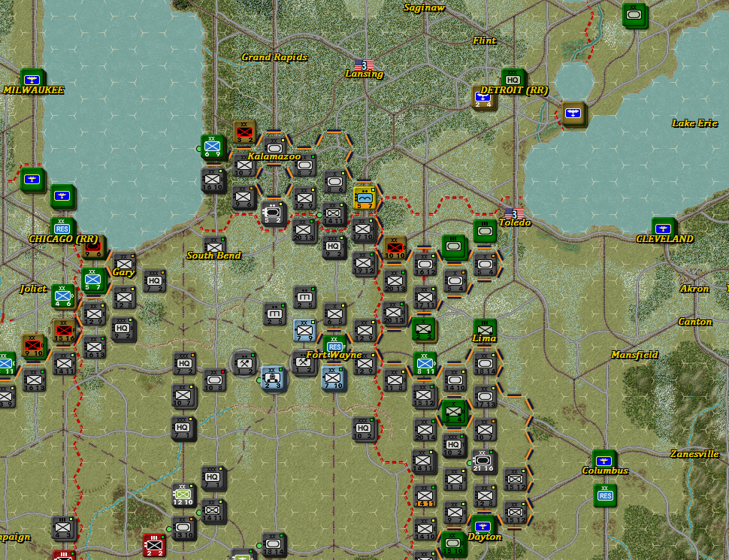The width and height of the screenshot is (729, 560).
Task: Click the Flint city label
Action: pyautogui.click(x=485, y=41)
